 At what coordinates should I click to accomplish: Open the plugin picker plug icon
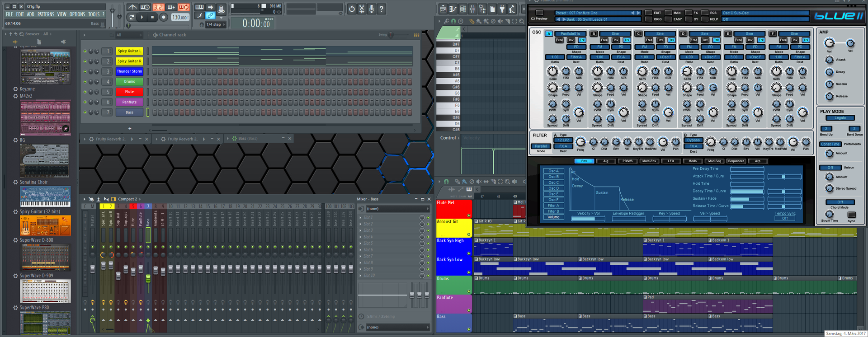pos(502,9)
